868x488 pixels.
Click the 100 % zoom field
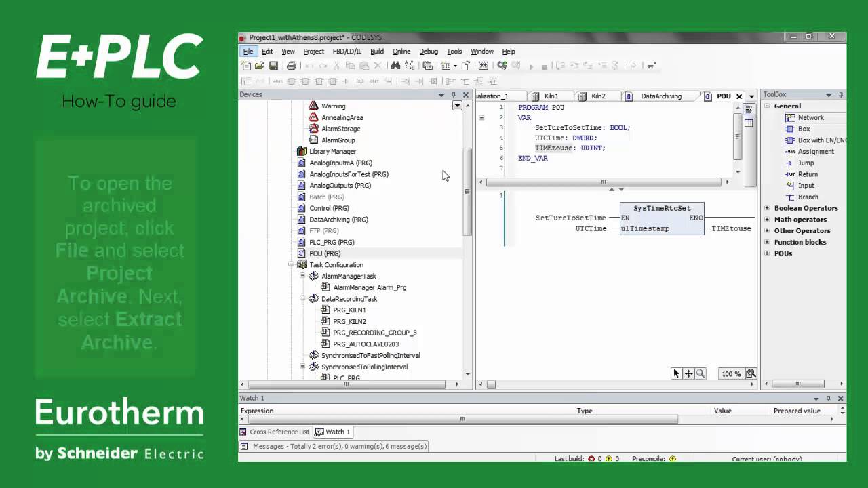pyautogui.click(x=731, y=374)
